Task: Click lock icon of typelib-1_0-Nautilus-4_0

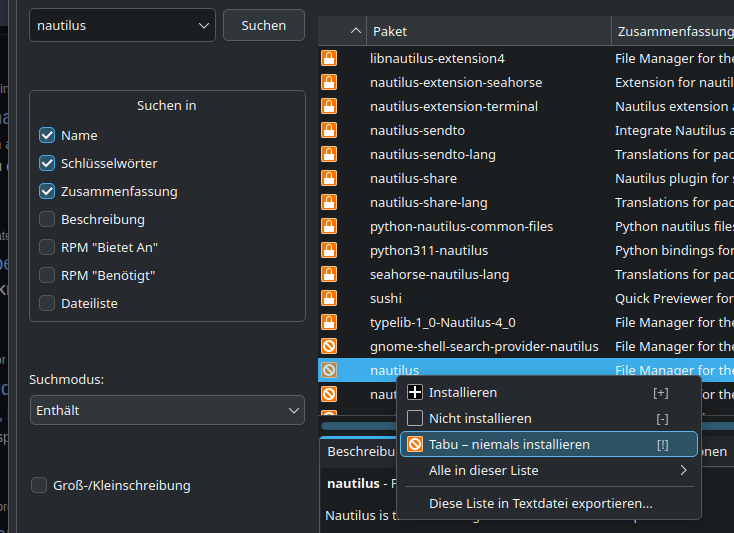Action: [329, 322]
